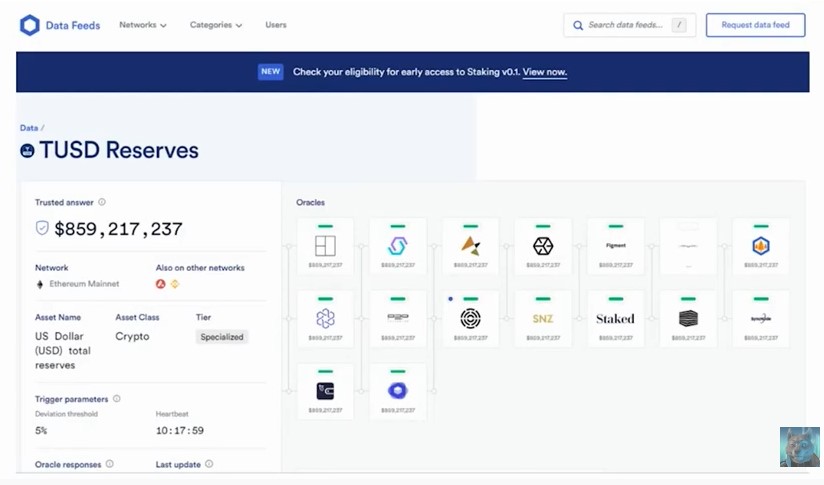Viewport: 824px width, 485px height.
Task: Click the Request data feed button
Action: coord(755,25)
